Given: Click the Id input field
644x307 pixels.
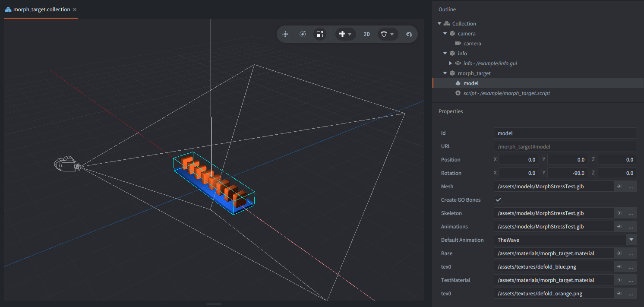Looking at the screenshot, I should [565, 133].
